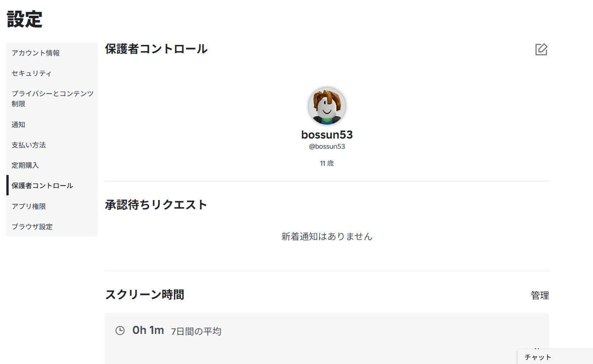Switch to the セキュリティ tab

pos(31,73)
